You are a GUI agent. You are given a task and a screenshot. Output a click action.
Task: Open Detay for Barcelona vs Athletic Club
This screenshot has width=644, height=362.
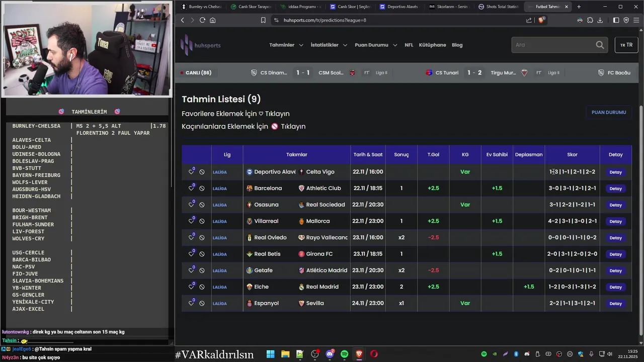616,189
